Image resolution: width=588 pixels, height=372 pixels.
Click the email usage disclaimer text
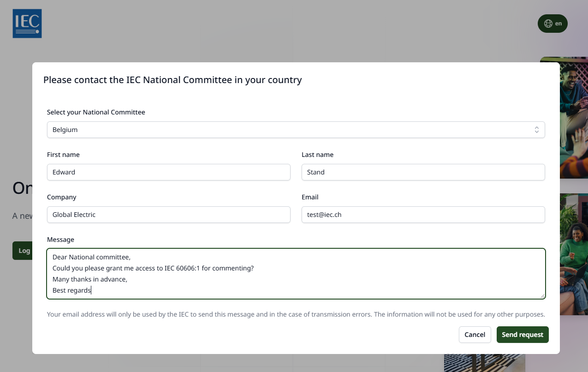tap(296, 314)
